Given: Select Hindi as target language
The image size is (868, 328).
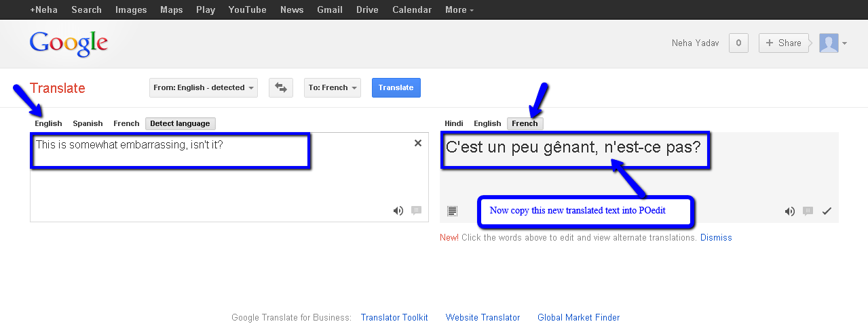Looking at the screenshot, I should pyautogui.click(x=454, y=123).
